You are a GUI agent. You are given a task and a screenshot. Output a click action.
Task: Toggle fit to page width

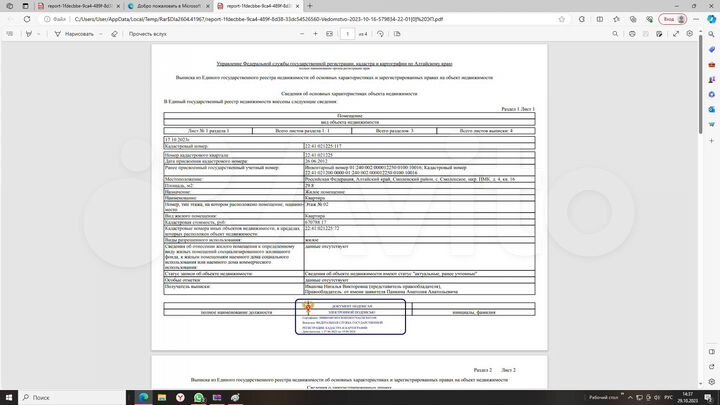pyautogui.click(x=329, y=34)
